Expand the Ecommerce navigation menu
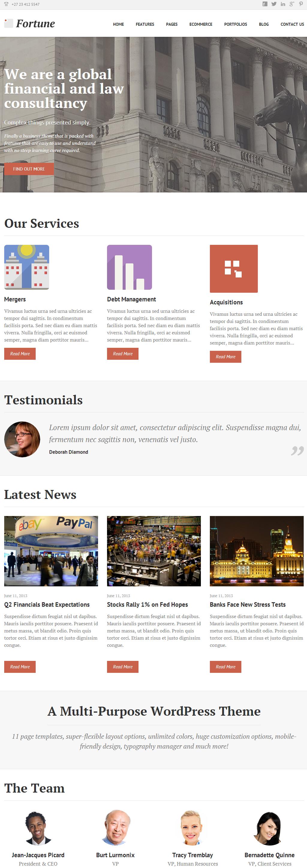 [x=201, y=24]
